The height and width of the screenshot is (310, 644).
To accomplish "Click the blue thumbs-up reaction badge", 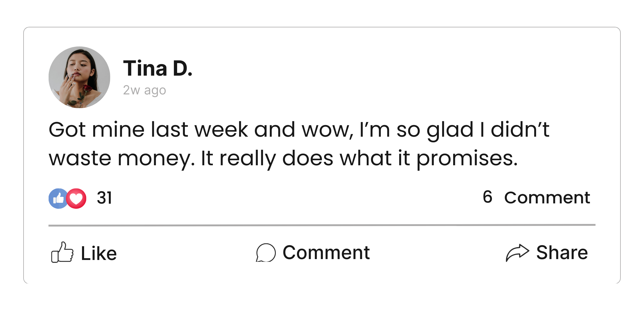I will [58, 198].
